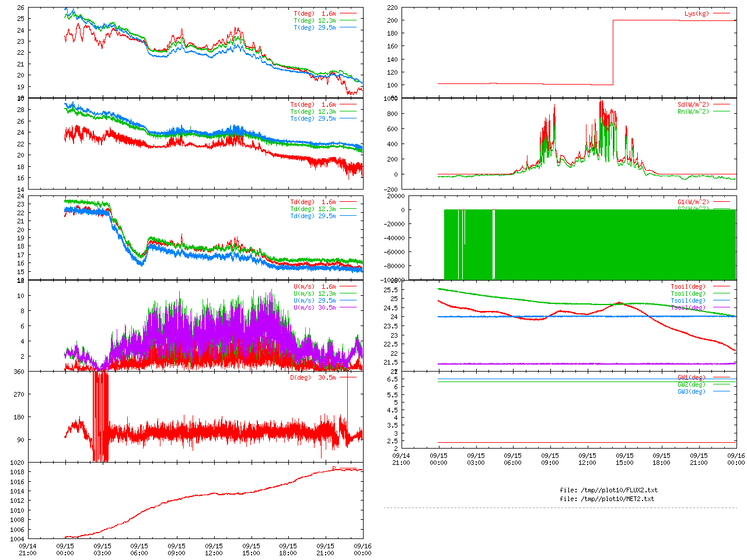Click the step jump in the Lys(kg) curve
The image size is (747, 560).
613,52
